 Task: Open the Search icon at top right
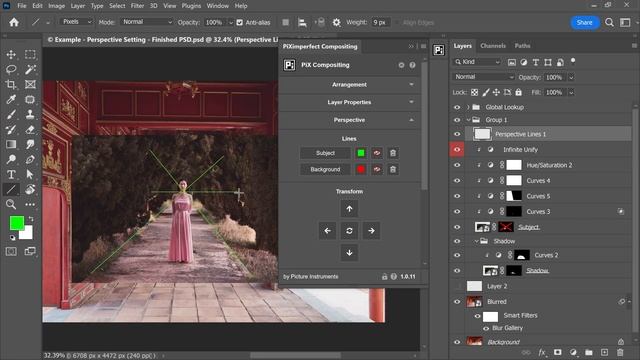(609, 22)
